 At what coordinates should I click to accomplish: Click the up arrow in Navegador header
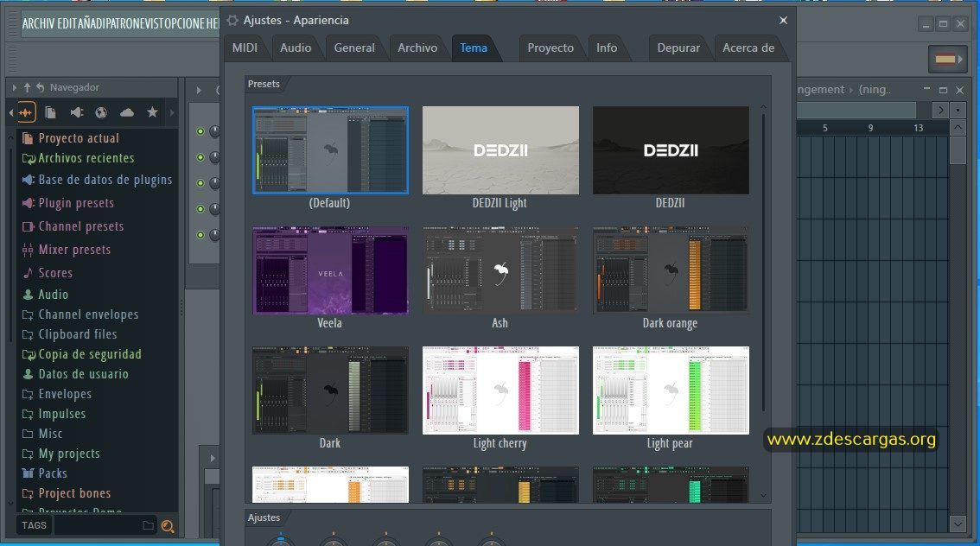pyautogui.click(x=27, y=87)
